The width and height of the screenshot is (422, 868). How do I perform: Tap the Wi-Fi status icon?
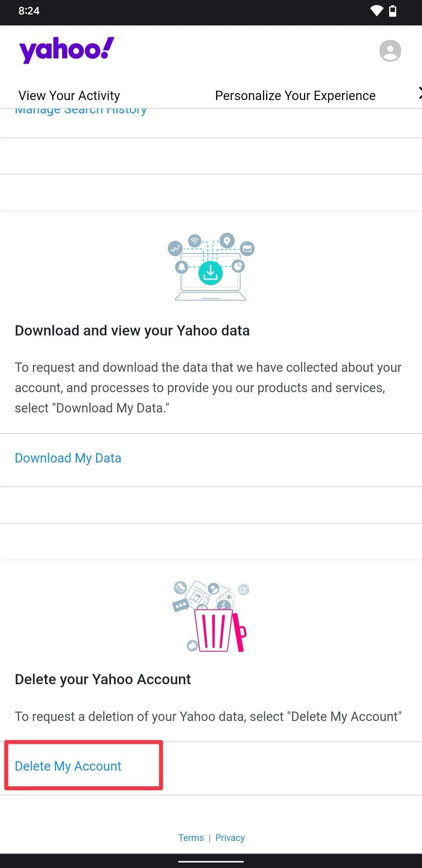pos(376,11)
